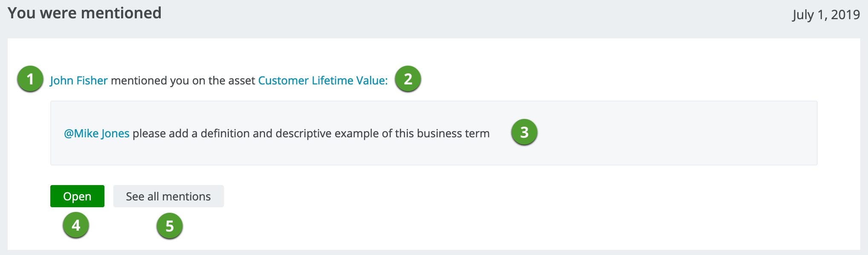Click the green number 4 callout badge
Viewport: 868px width, 255px height.
pyautogui.click(x=76, y=225)
